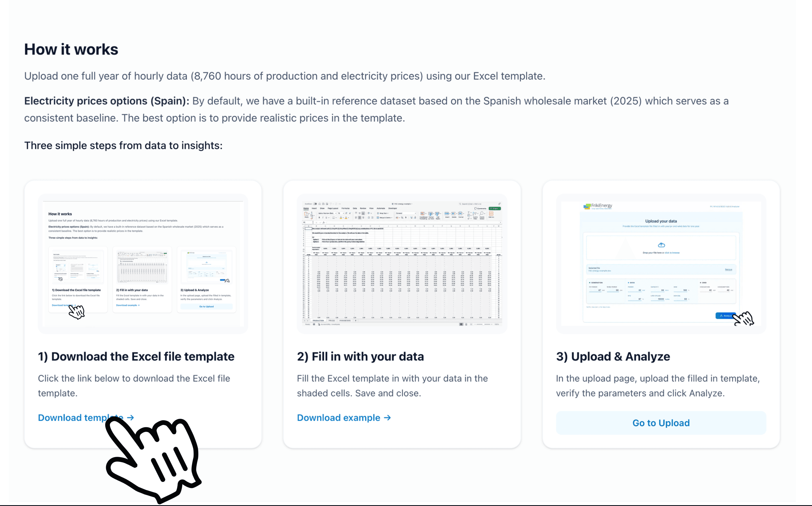This screenshot has width=812, height=506.
Task: Toggle the AutoSave switch in Excel screenshot
Action: click(x=315, y=204)
